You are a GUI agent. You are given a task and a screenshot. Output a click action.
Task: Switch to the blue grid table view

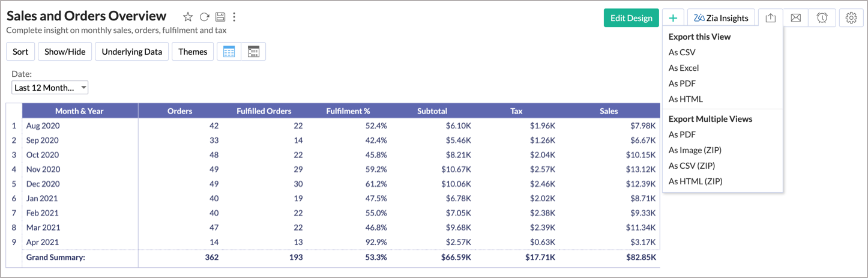click(229, 52)
